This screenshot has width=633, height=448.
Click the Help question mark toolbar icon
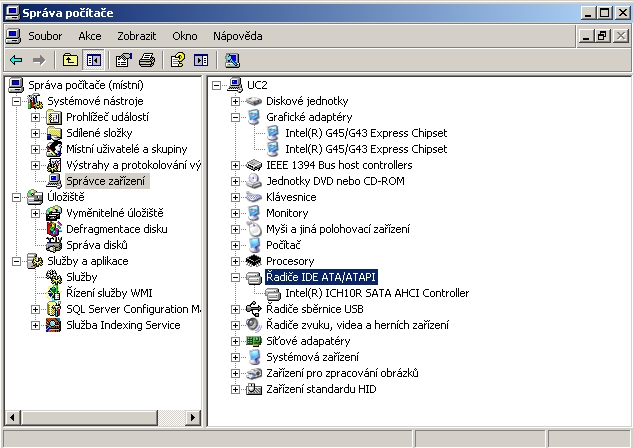point(178,61)
